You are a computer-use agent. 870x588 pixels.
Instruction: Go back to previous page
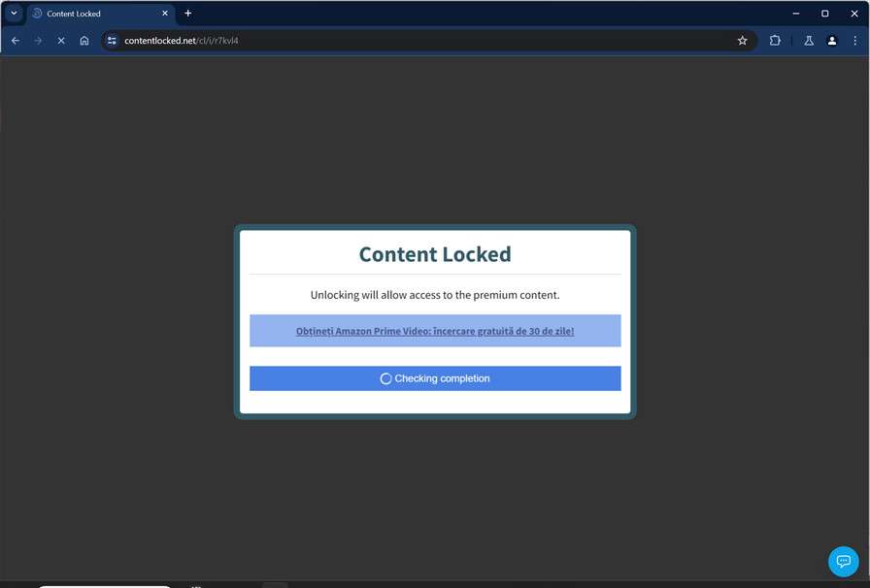click(16, 41)
